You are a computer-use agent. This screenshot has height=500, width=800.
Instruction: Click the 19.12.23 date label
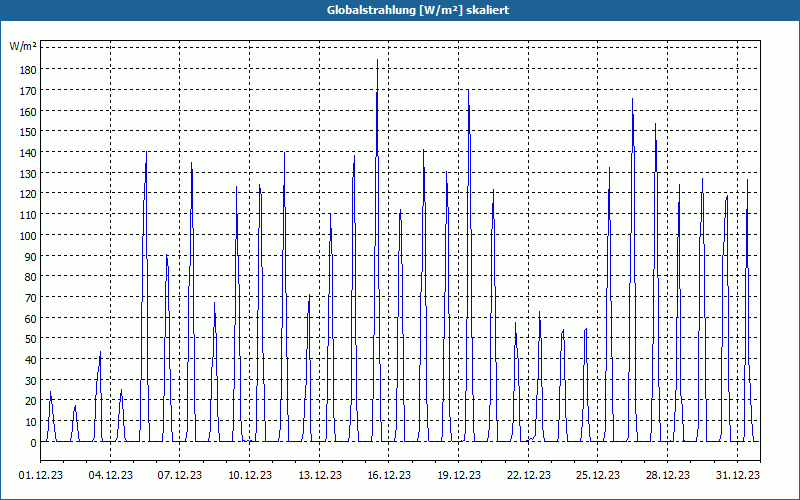coord(459,475)
